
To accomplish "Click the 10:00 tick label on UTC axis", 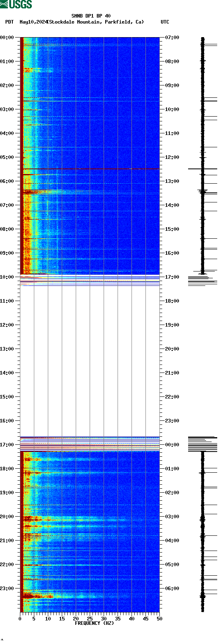I will click(172, 109).
